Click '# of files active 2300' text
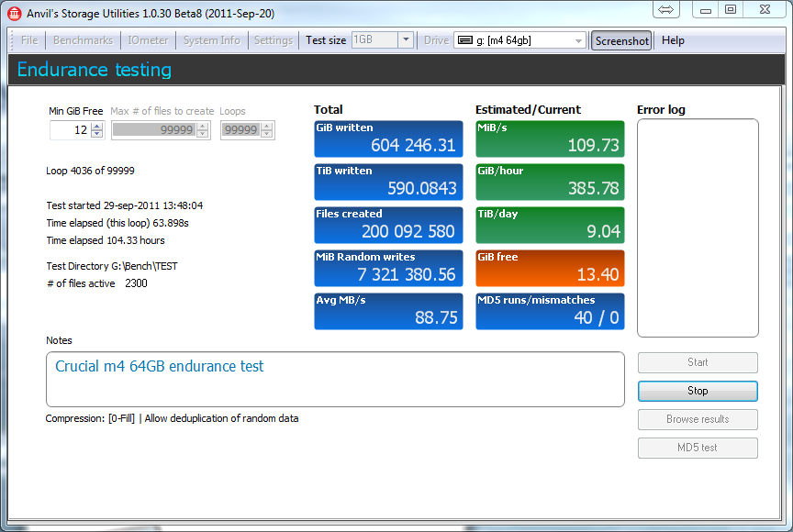Screen dimensions: 793x532 96,283
